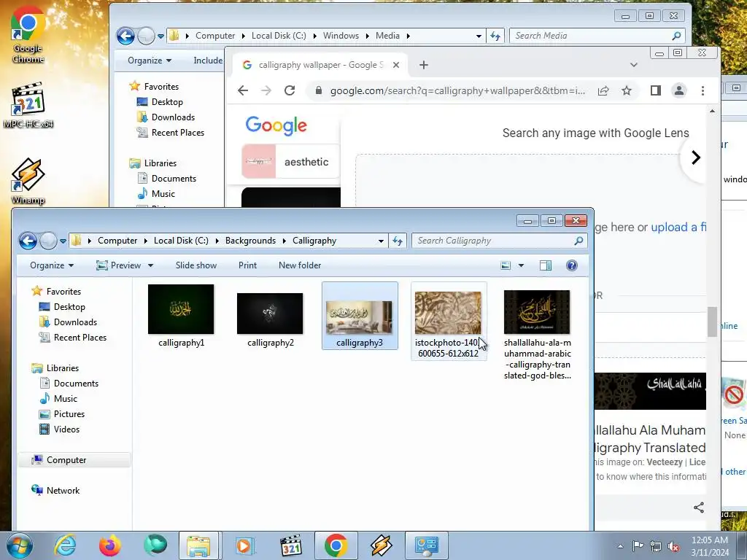Switch to Chrome taskbar icon
The width and height of the screenshot is (747, 560).
pyautogui.click(x=336, y=545)
